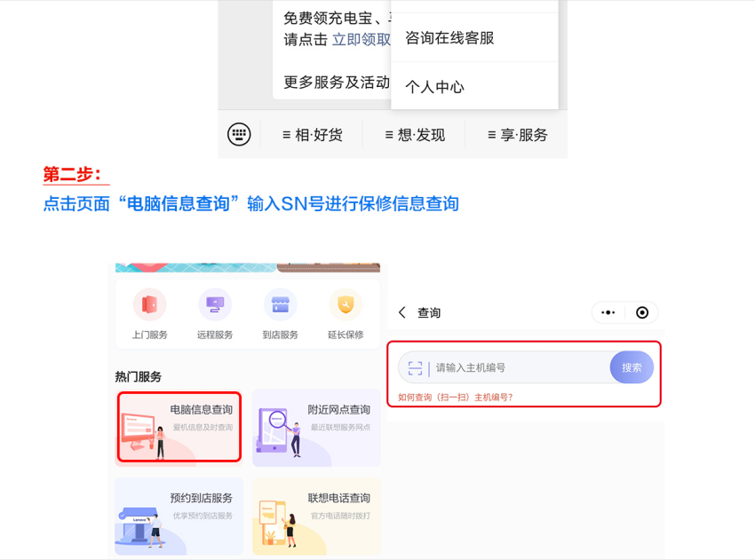Select 个人中心 from popup menu

pos(475,87)
